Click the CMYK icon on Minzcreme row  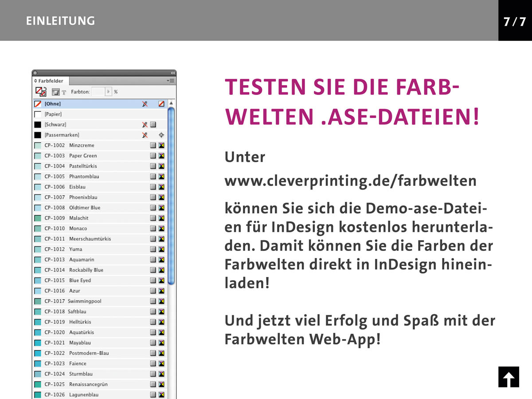pos(161,145)
